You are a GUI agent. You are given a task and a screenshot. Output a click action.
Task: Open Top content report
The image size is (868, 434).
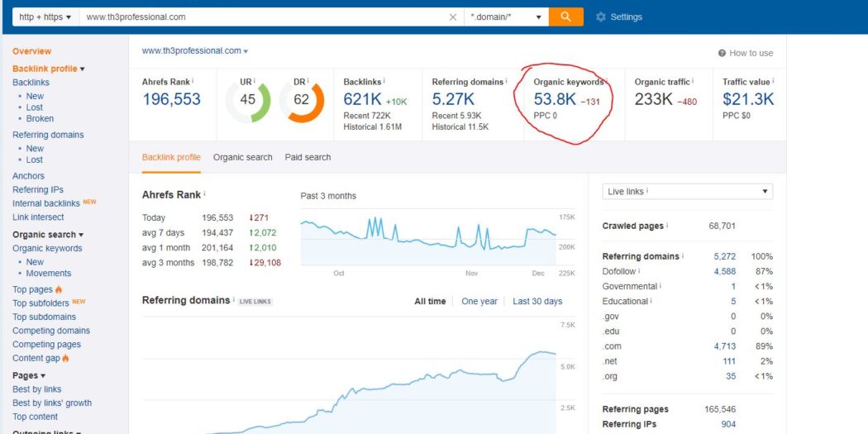36,417
